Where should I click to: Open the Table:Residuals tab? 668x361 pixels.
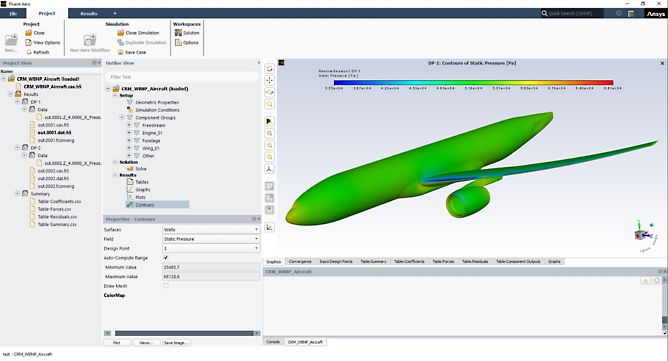click(475, 261)
